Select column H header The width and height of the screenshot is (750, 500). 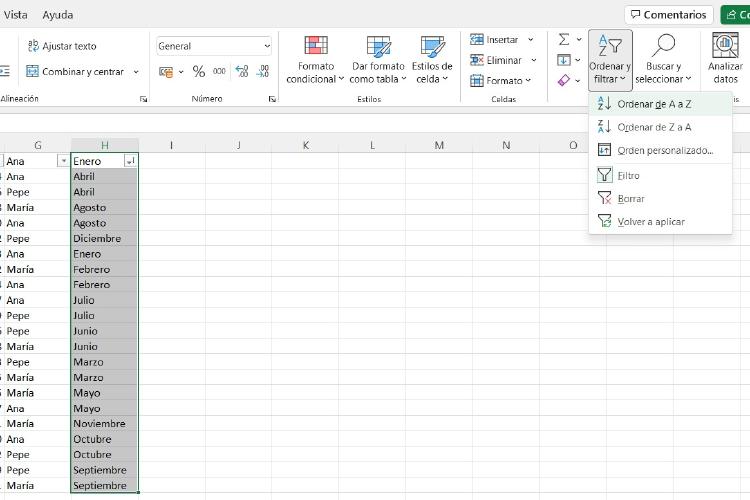point(105,145)
